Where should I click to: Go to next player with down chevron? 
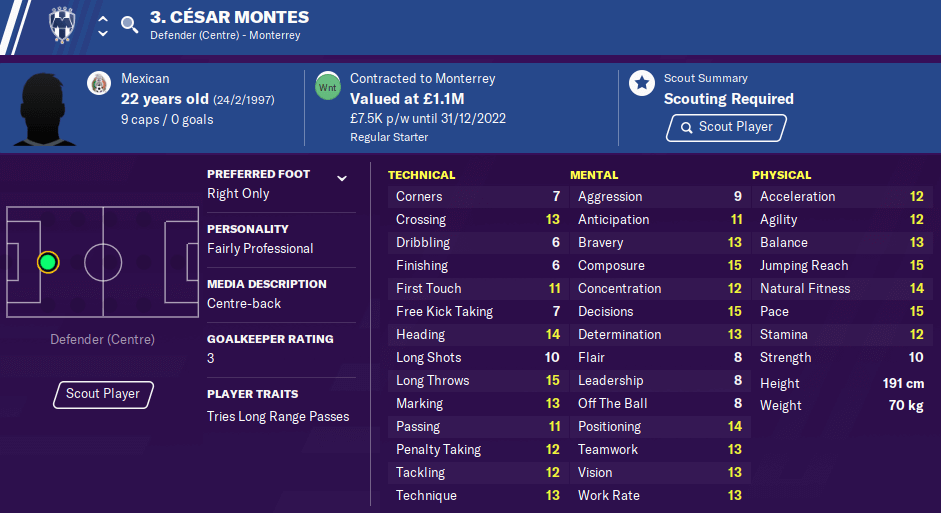pyautogui.click(x=103, y=34)
